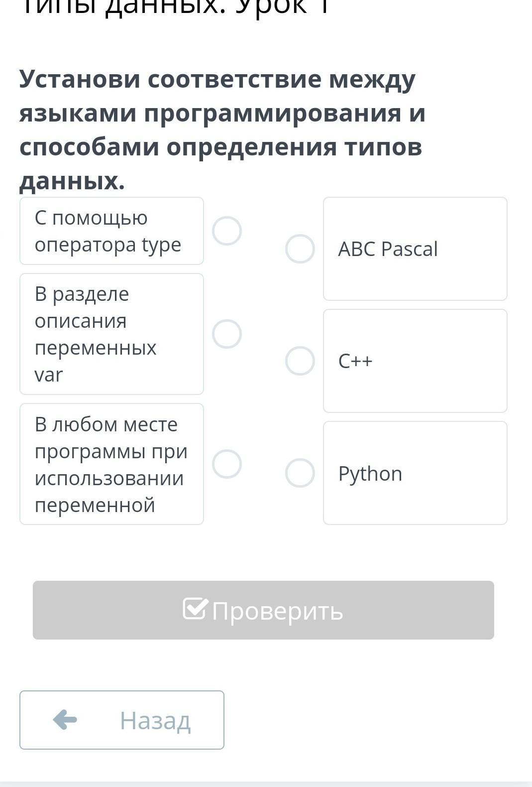Select the radio beside 'В разделе описания переменных var'

(x=227, y=334)
